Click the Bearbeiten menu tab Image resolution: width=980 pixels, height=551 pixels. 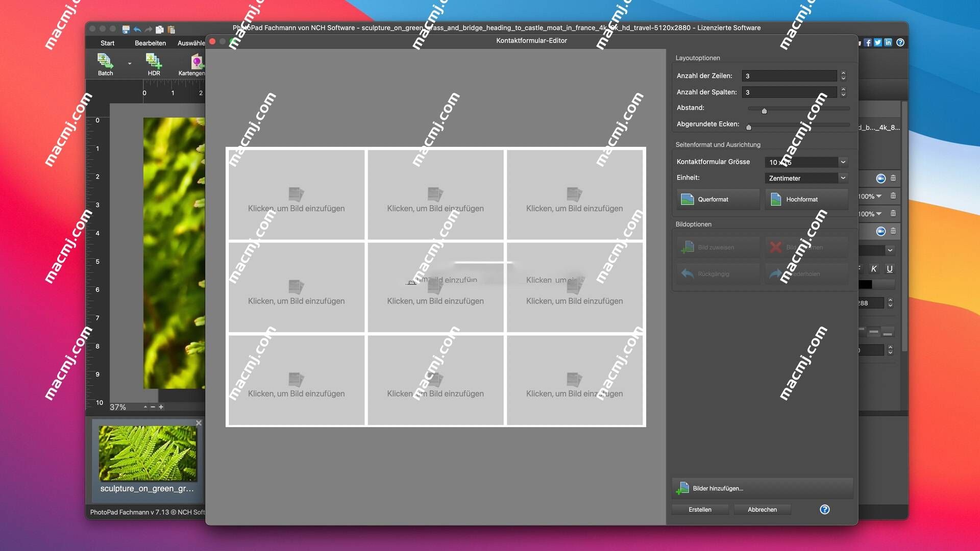click(x=149, y=42)
